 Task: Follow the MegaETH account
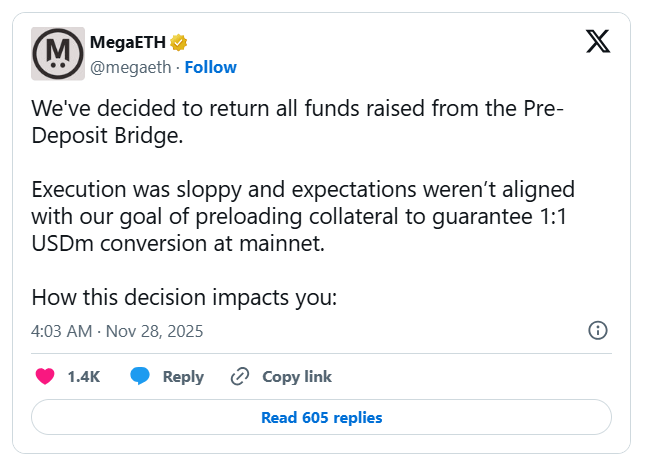click(211, 67)
